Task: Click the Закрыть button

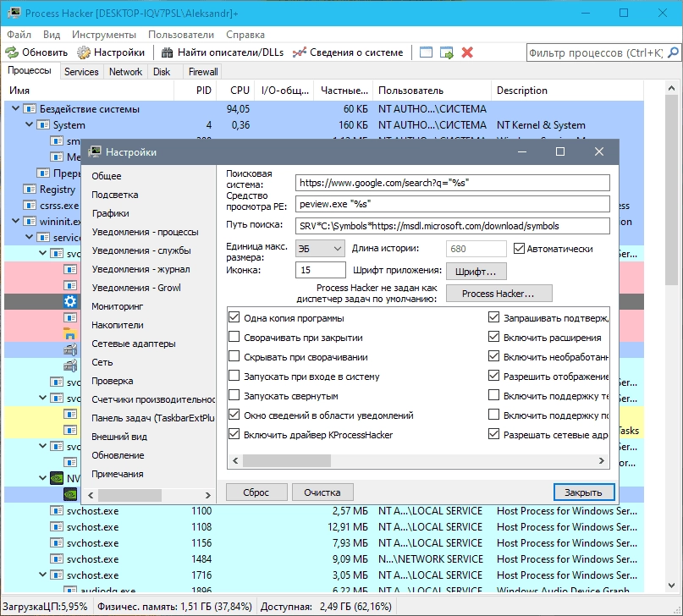Action: tap(584, 492)
